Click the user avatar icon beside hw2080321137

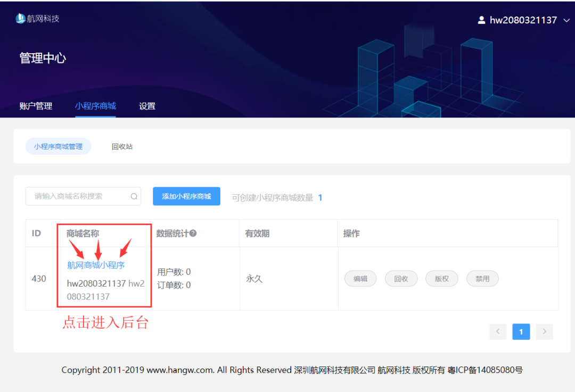pyautogui.click(x=481, y=20)
